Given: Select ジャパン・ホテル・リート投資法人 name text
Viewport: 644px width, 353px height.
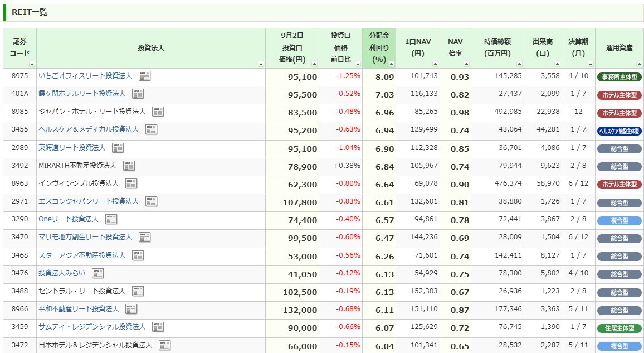Looking at the screenshot, I should pyautogui.click(x=92, y=112).
